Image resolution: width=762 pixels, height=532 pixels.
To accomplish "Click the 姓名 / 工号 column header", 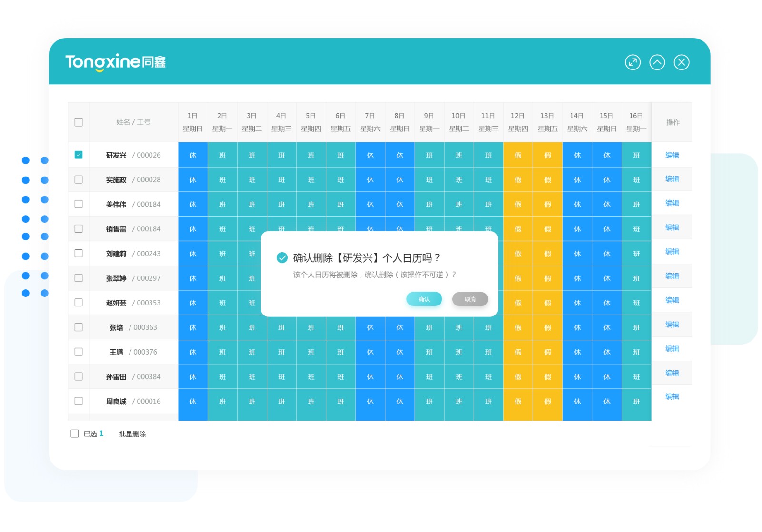I will pos(133,122).
